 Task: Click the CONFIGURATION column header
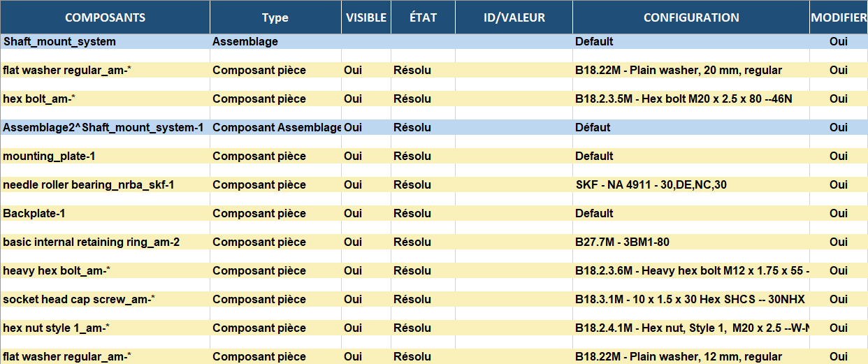pyautogui.click(x=691, y=17)
